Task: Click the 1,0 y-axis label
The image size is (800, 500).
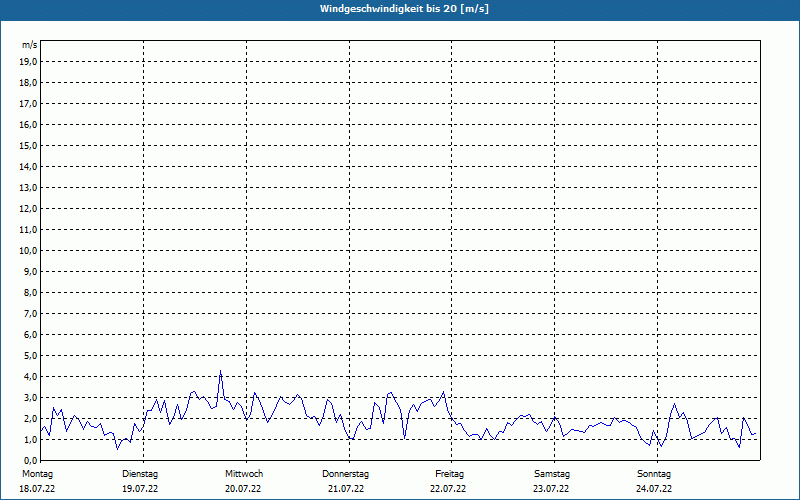Action: pos(32,439)
